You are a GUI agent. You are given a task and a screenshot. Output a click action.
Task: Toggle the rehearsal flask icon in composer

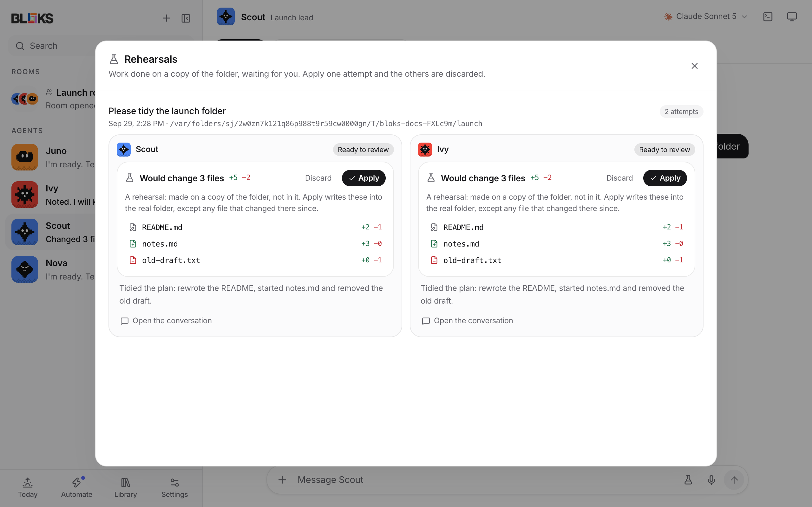pos(688,480)
